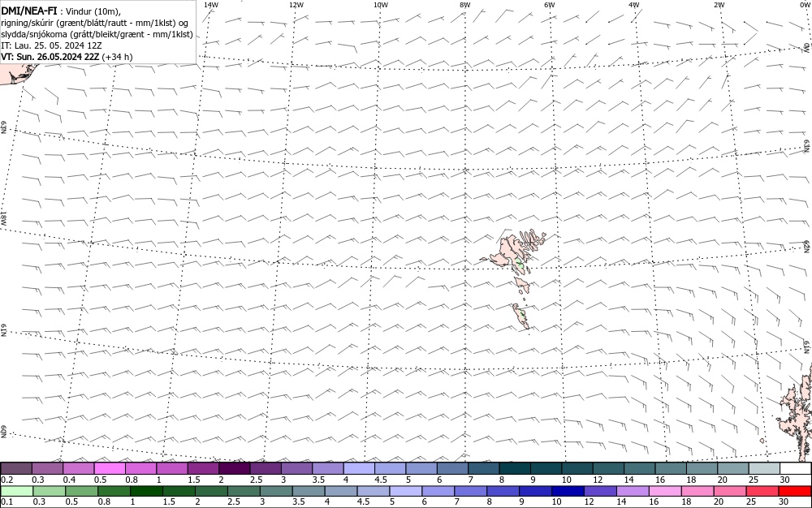Click the dusky purple 0.2 swatch in upper scale

point(16,468)
